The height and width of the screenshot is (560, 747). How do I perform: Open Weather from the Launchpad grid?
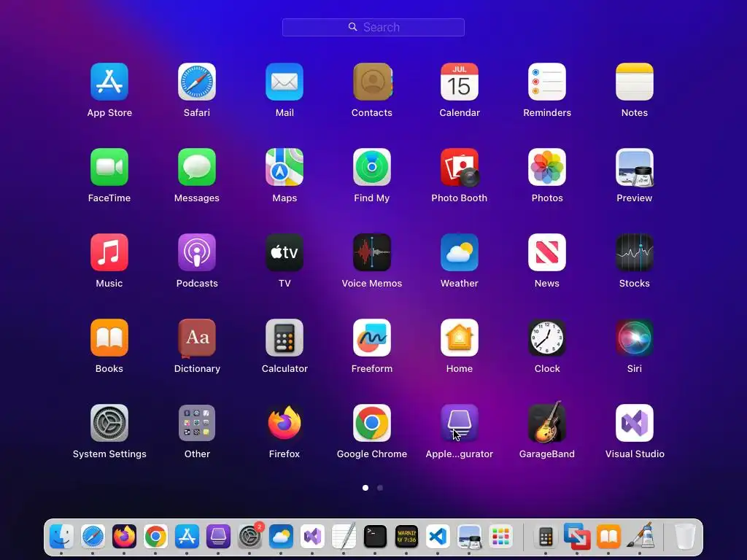460,252
